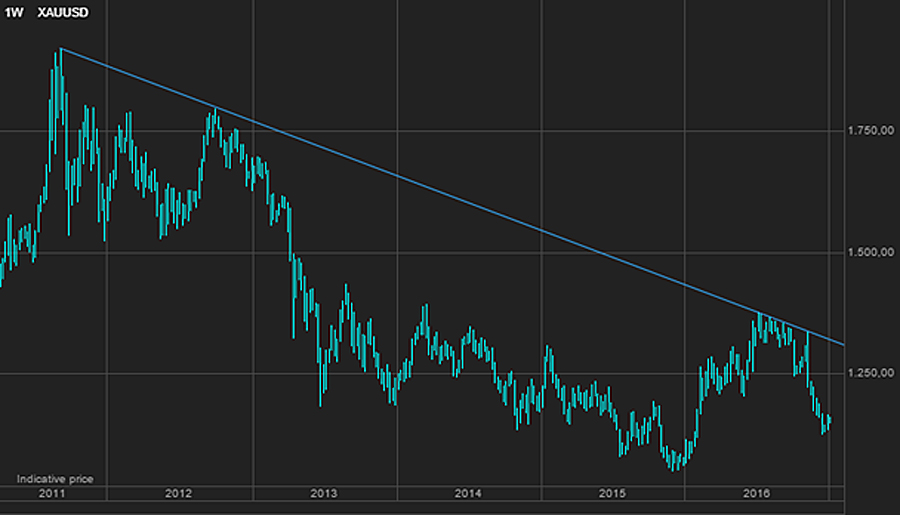This screenshot has height=515, width=900.
Task: Select 2011 on the time axis
Action: pos(52,494)
